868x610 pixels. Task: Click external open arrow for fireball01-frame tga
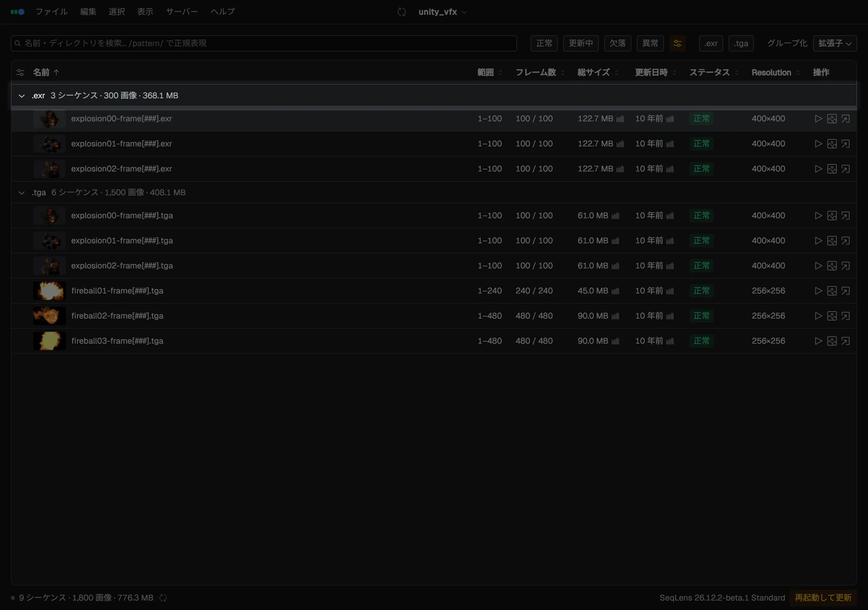pos(845,291)
